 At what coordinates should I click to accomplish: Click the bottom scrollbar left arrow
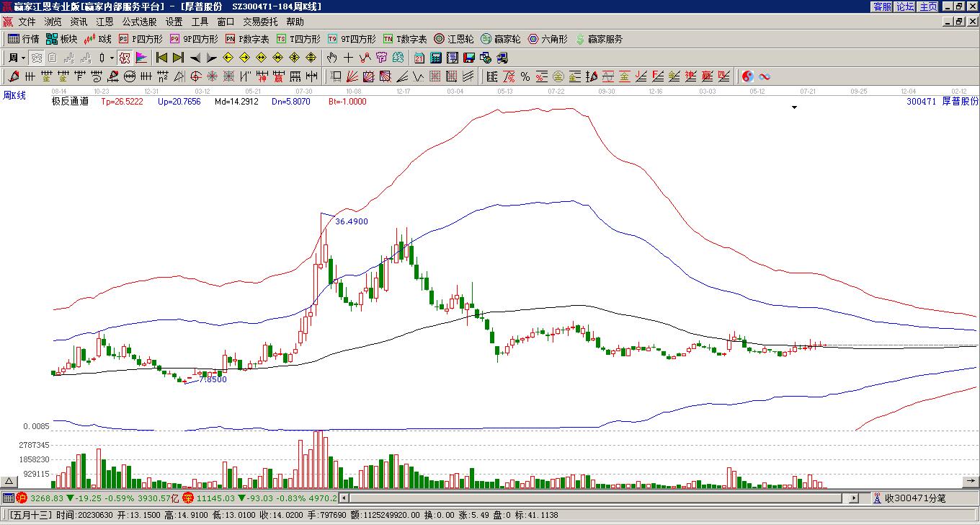pos(344,498)
